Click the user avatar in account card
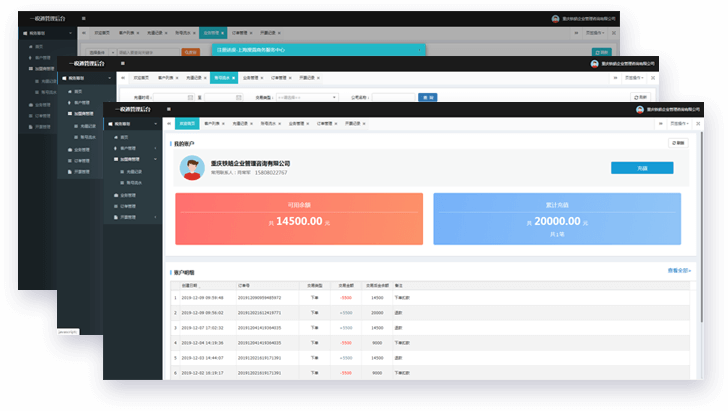Viewport: 728px width, 411px height. click(x=192, y=168)
